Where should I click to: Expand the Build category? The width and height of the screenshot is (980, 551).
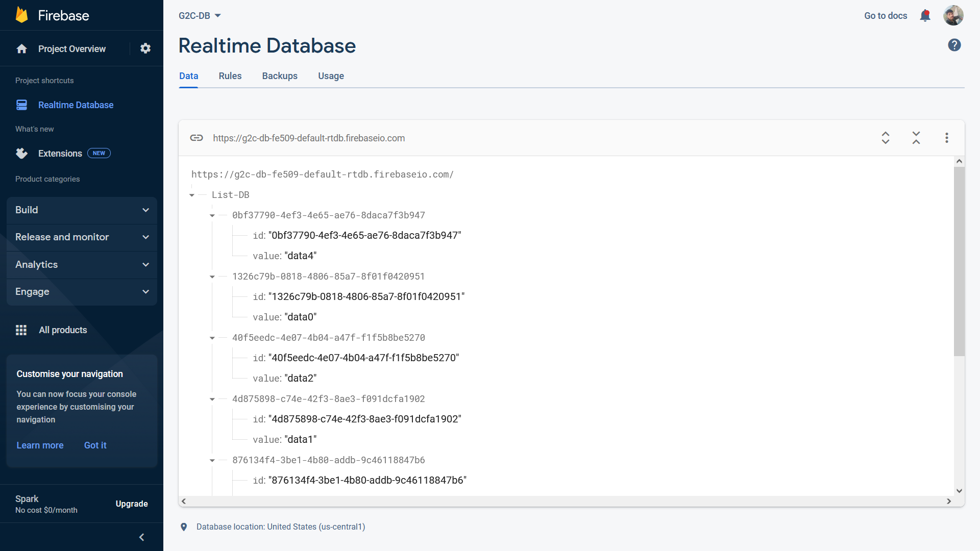pyautogui.click(x=82, y=210)
